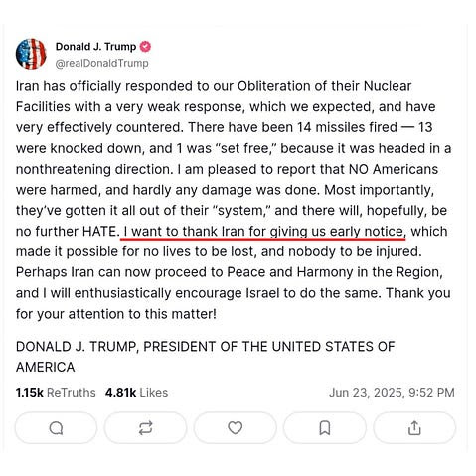Click the all-caps presidential signature line
Viewport: 476px width, 476px height.
coord(205,347)
